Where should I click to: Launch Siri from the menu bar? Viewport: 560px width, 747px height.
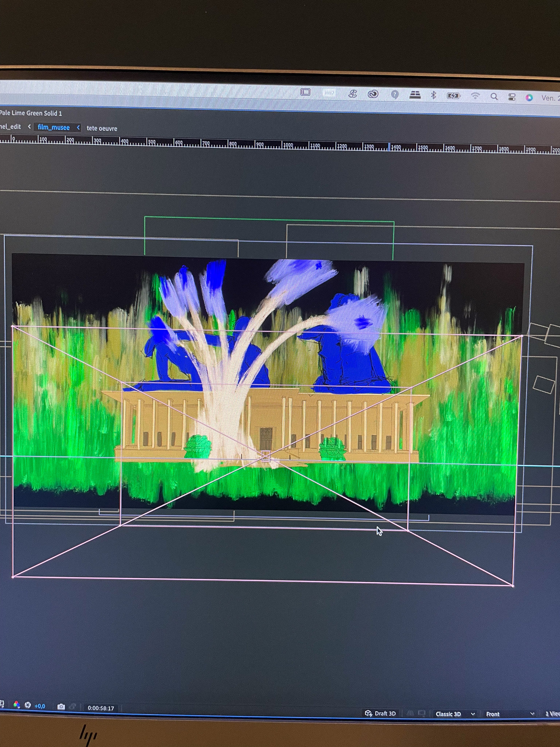tap(529, 97)
